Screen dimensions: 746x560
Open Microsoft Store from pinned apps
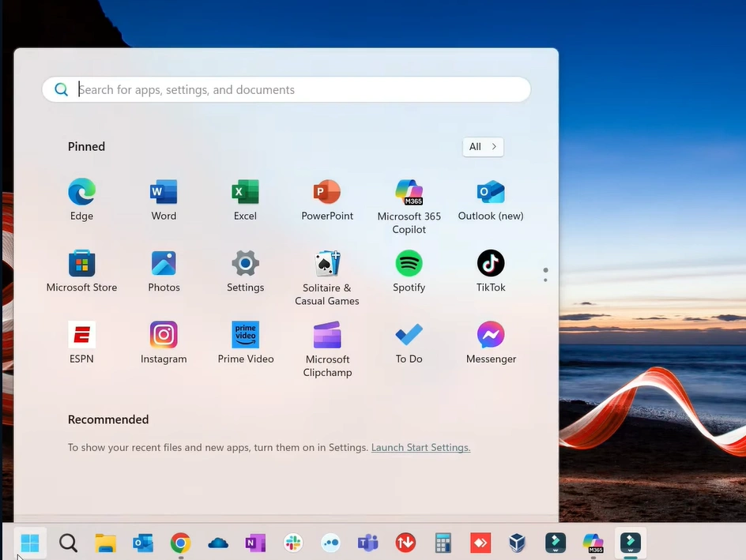pos(81,263)
